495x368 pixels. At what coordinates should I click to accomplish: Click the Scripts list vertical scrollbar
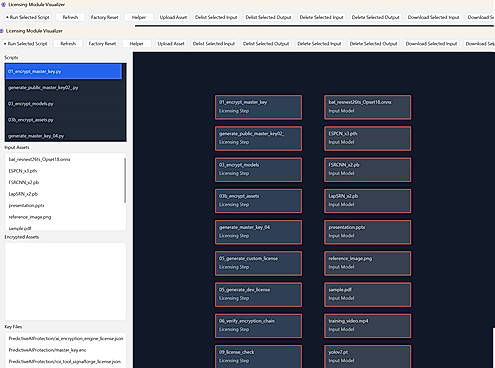[124, 102]
